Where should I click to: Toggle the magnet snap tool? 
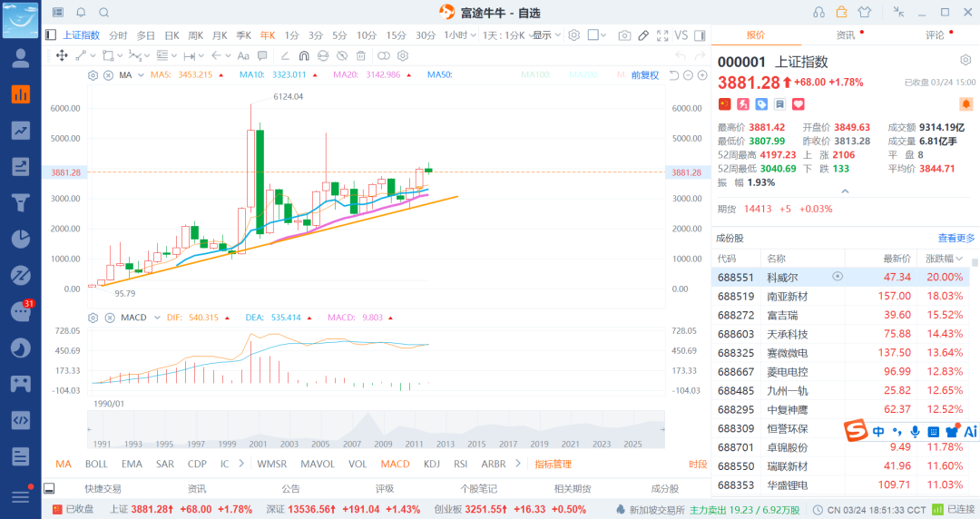[x=304, y=55]
